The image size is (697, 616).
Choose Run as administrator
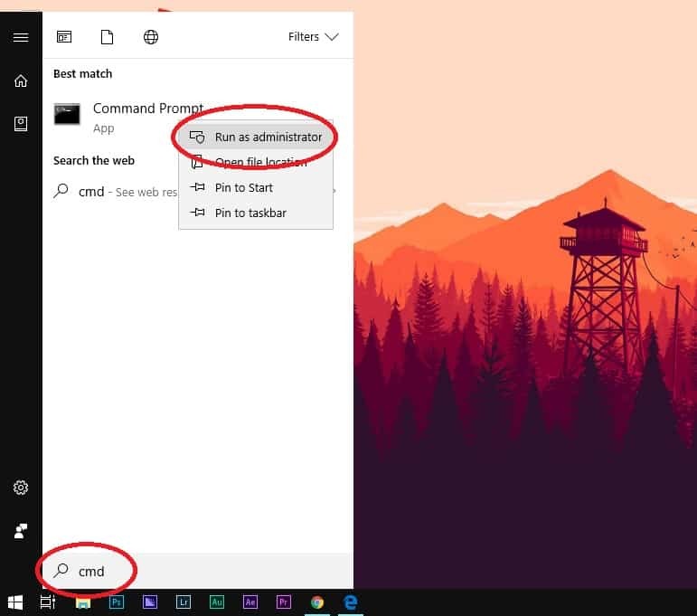click(256, 137)
